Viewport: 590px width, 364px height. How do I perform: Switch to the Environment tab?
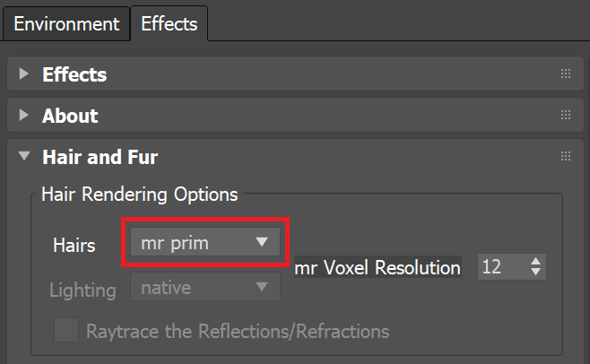[x=66, y=24]
